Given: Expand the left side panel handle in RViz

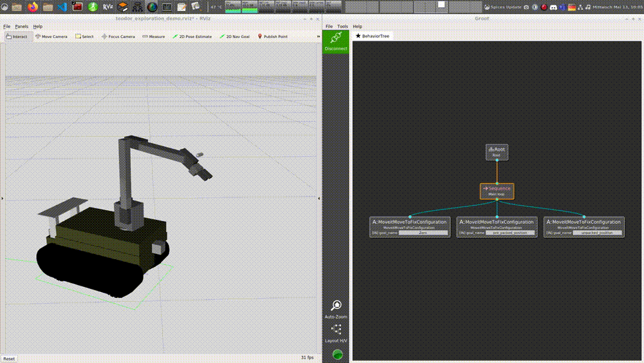Looking at the screenshot, I should [2, 198].
